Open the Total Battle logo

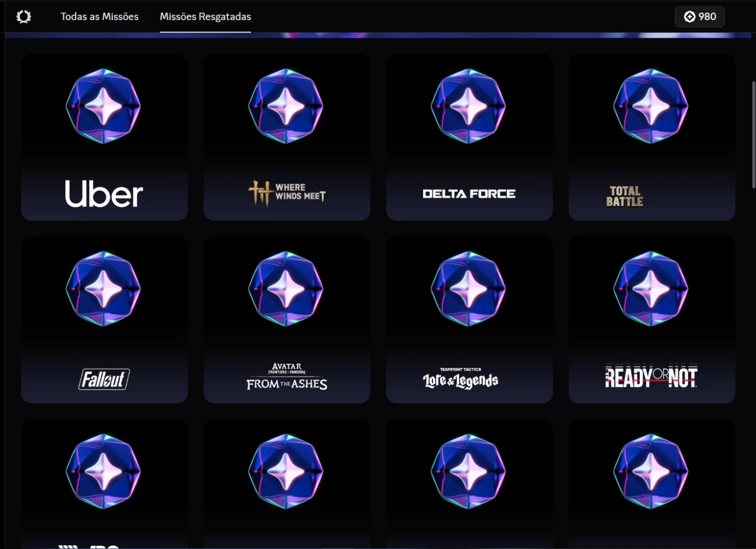pos(625,196)
